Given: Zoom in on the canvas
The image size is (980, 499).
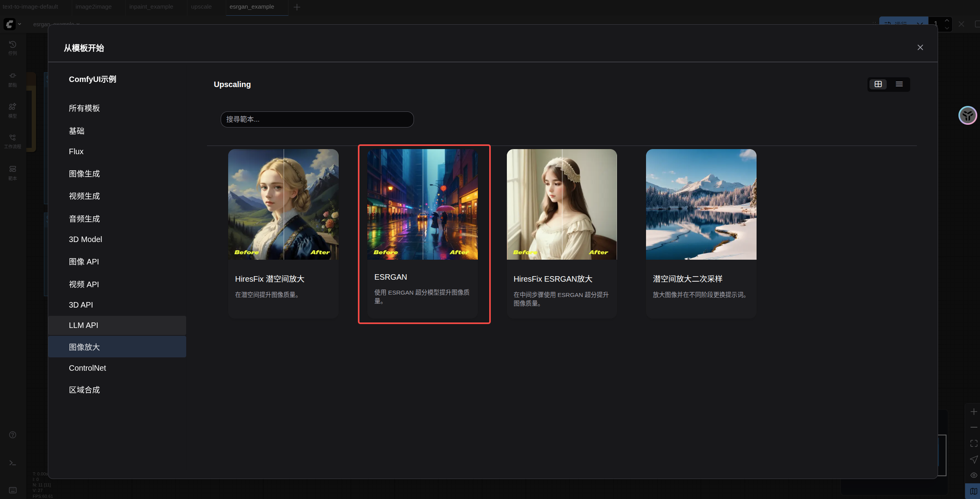Looking at the screenshot, I should tap(974, 412).
